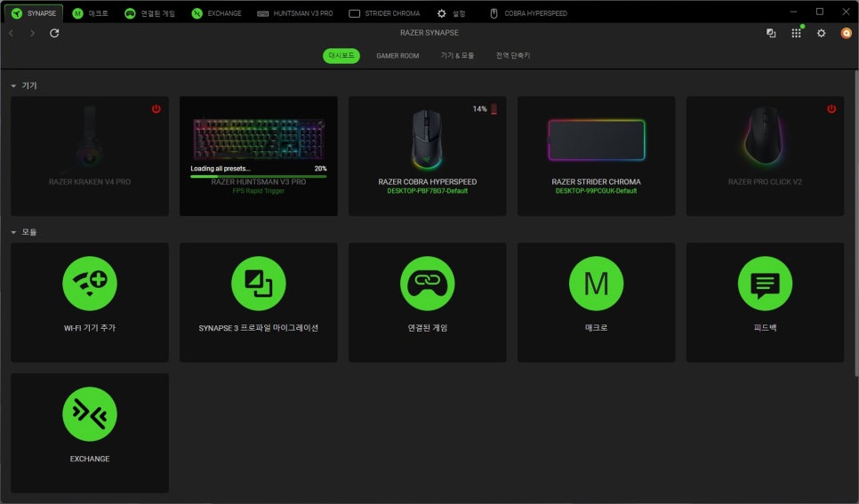Open the Wi-Fi device add module icon
This screenshot has height=504, width=859.
[x=89, y=284]
